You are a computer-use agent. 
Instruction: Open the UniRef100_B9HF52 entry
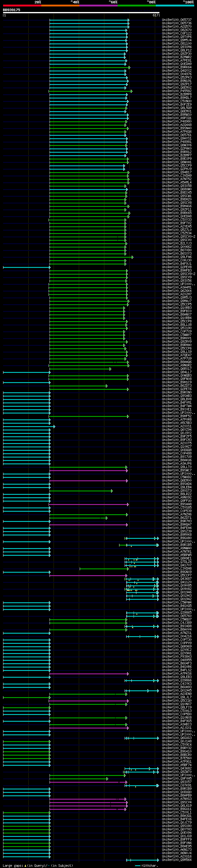click(x=176, y=416)
